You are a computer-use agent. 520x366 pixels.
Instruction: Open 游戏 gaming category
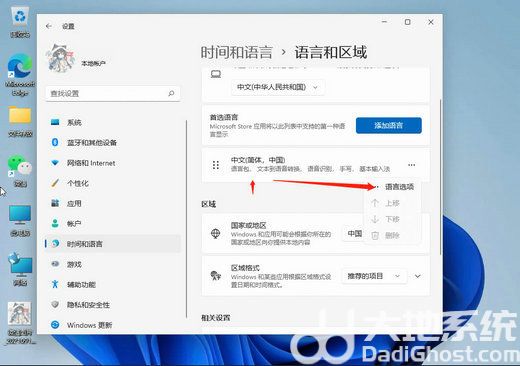click(x=113, y=264)
